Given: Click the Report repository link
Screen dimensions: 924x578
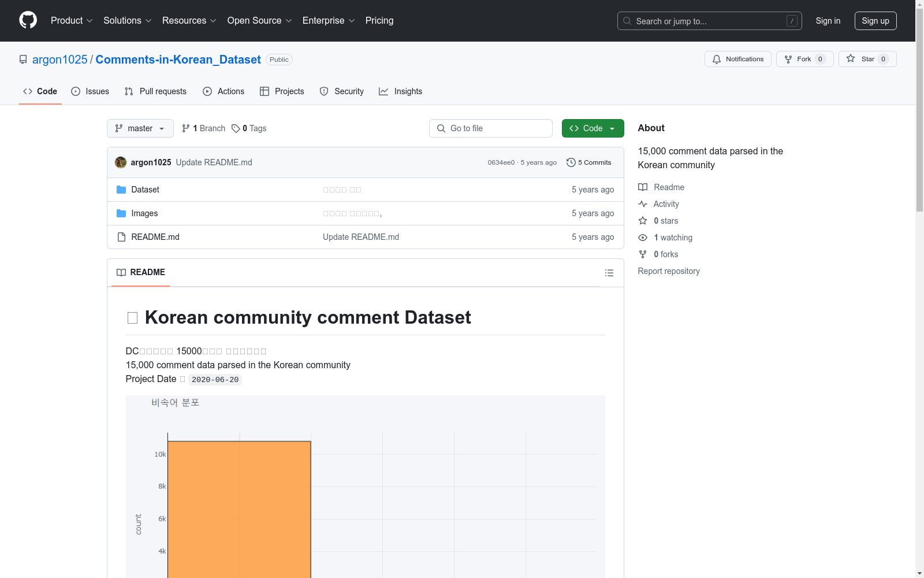Looking at the screenshot, I should coord(669,271).
